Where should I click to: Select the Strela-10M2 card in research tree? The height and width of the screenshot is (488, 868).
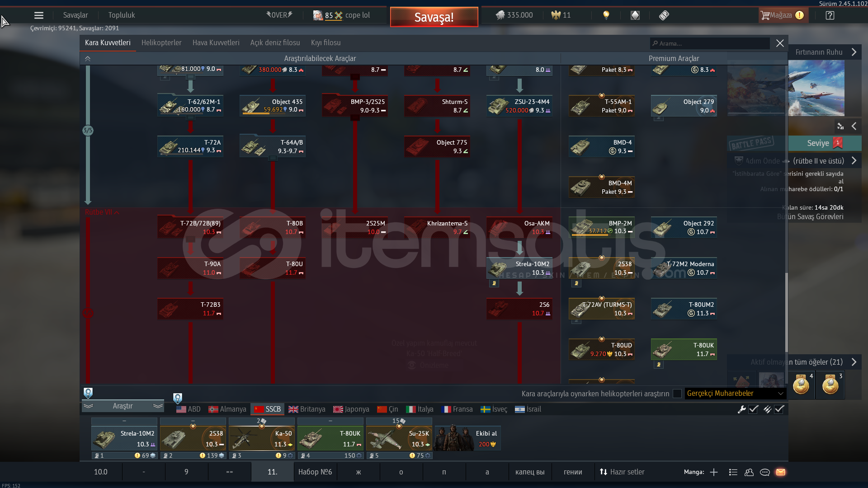point(519,268)
